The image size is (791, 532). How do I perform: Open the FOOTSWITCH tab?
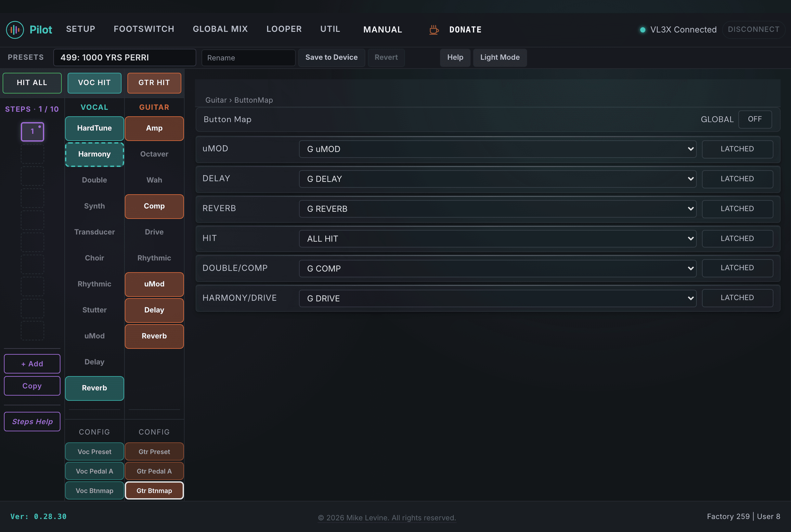(x=144, y=29)
